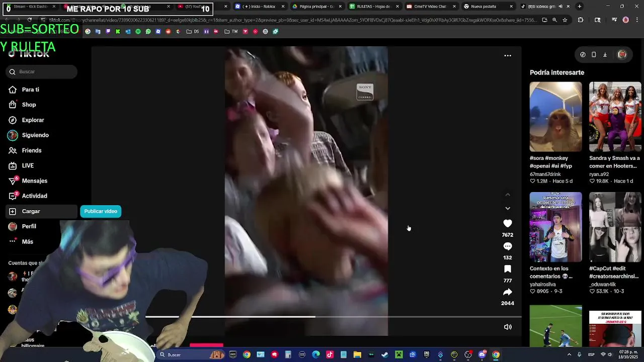Open the DS bookmarks folder
The image size is (644, 362).
(x=193, y=31)
